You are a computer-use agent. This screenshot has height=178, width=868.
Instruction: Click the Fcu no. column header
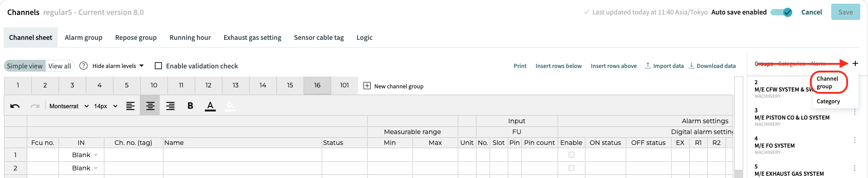point(43,143)
